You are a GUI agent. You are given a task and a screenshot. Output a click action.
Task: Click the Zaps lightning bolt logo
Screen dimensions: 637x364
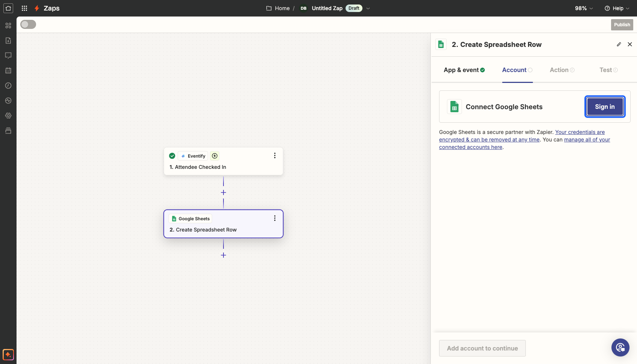[37, 8]
